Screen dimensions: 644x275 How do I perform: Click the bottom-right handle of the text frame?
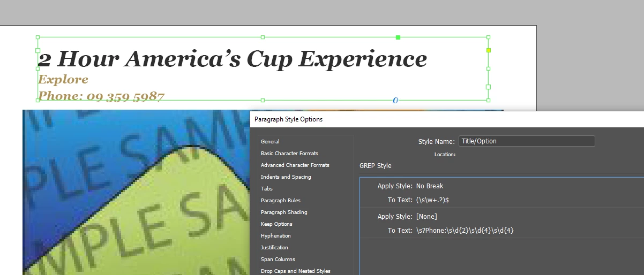coord(488,100)
